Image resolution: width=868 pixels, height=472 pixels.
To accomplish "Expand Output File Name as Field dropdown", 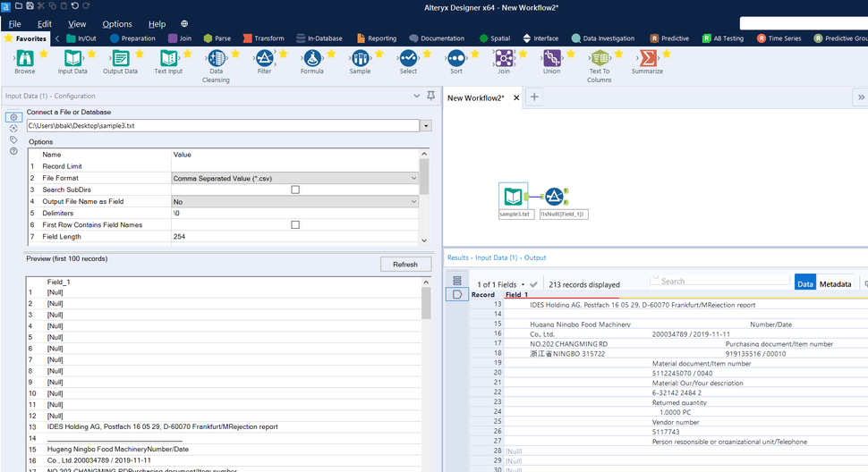I will (413, 201).
